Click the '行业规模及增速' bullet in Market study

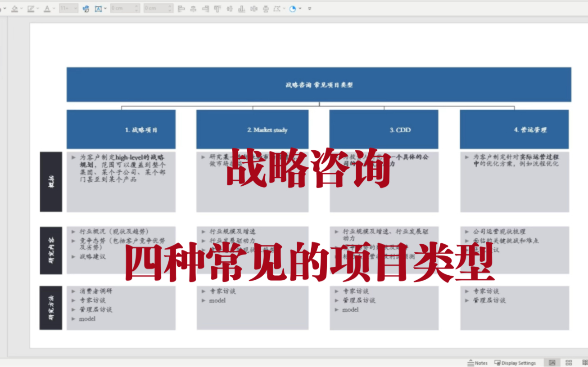(232, 232)
